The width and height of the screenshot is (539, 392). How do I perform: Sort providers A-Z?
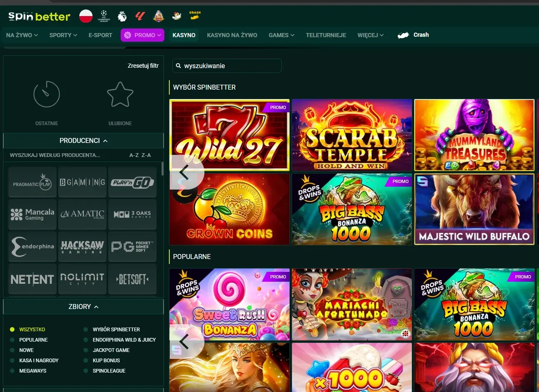point(134,155)
